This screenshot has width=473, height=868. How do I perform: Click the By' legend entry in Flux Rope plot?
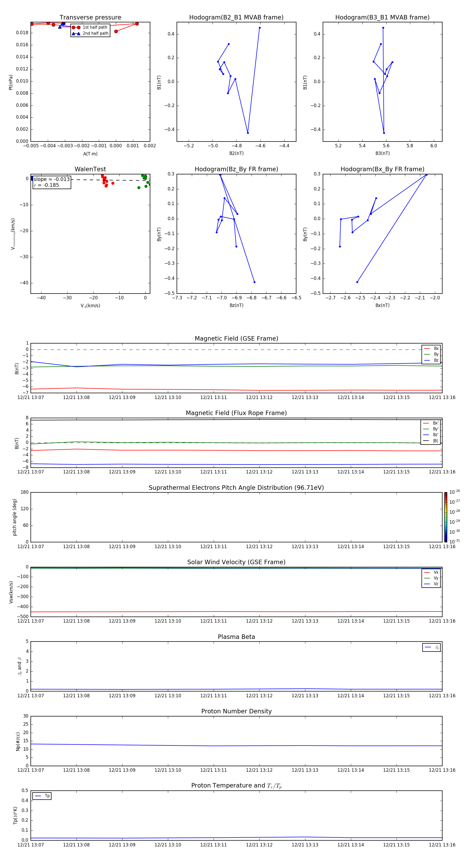pyautogui.click(x=431, y=429)
